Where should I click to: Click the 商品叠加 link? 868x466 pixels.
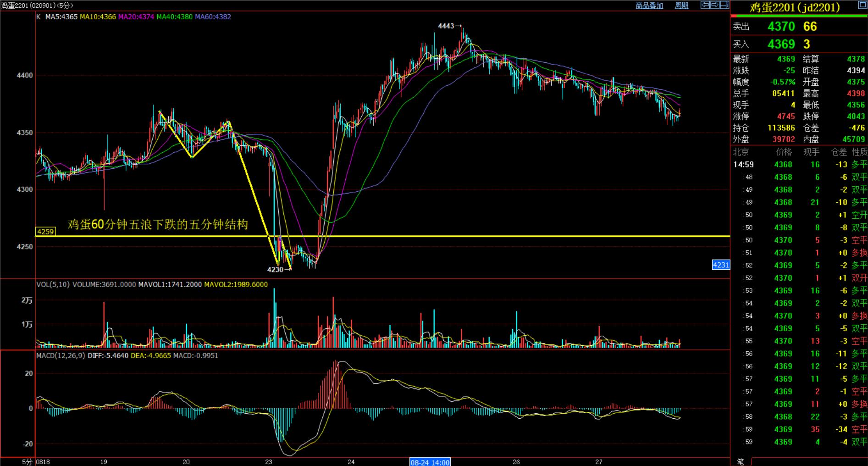(x=649, y=6)
